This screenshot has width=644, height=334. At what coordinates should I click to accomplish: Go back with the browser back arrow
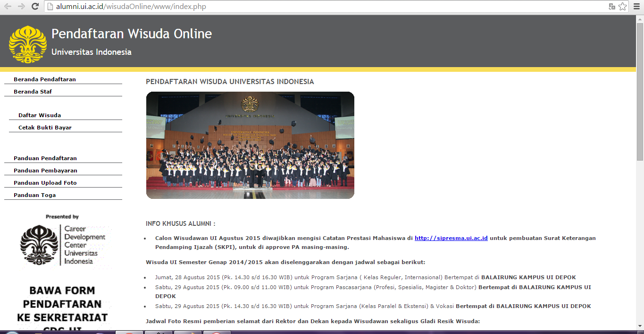click(x=8, y=7)
